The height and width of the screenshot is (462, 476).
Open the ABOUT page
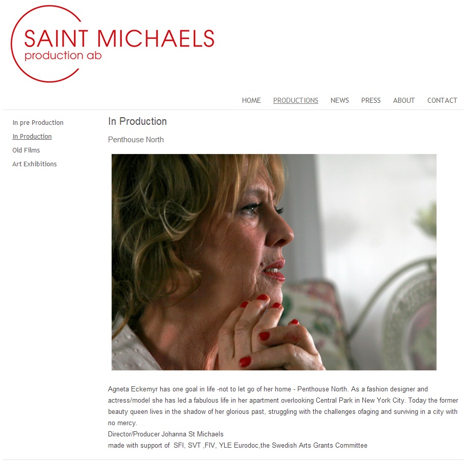pos(404,100)
